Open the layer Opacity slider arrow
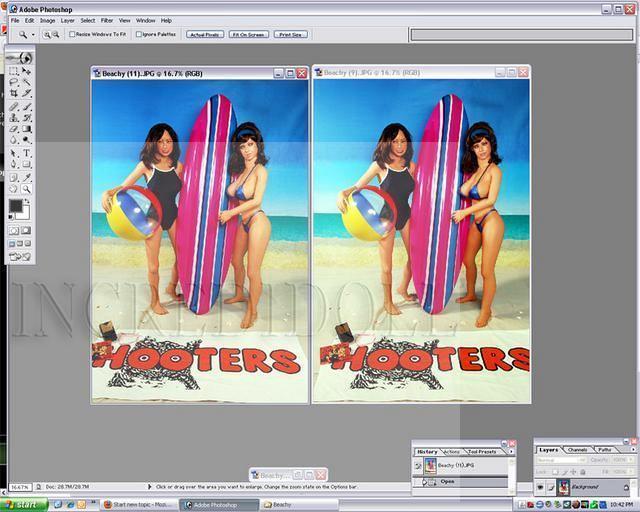Screen dimensions: 640x512 pos(629,460)
